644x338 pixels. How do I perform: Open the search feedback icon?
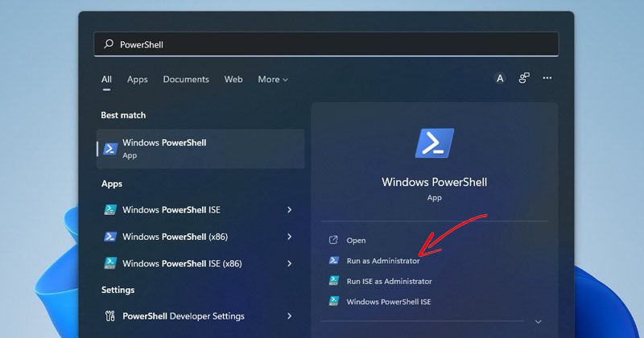pyautogui.click(x=524, y=78)
